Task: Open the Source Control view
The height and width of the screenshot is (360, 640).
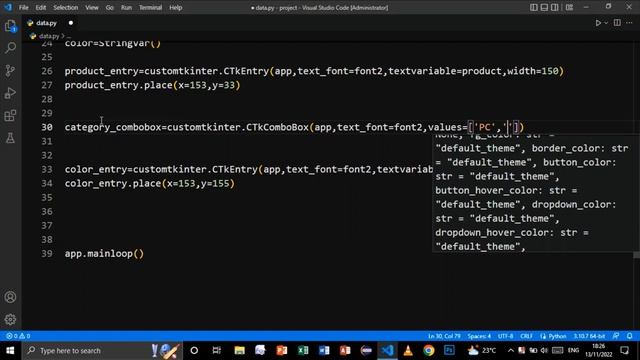Action: pyautogui.click(x=11, y=71)
